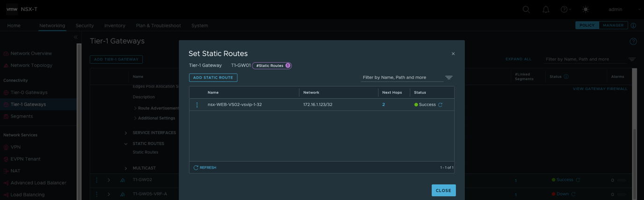644x200 pixels.
Task: Collapse the left sidebar with double-chevron
Action: (75, 37)
